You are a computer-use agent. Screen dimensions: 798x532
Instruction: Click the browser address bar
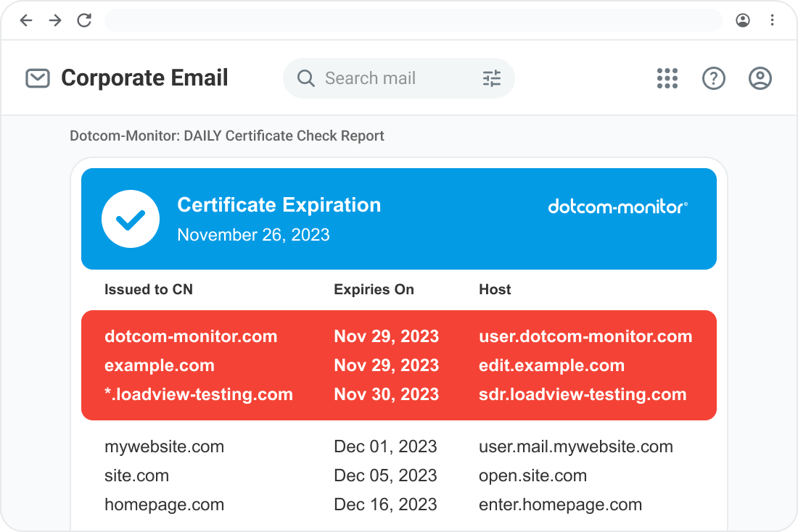pos(414,20)
